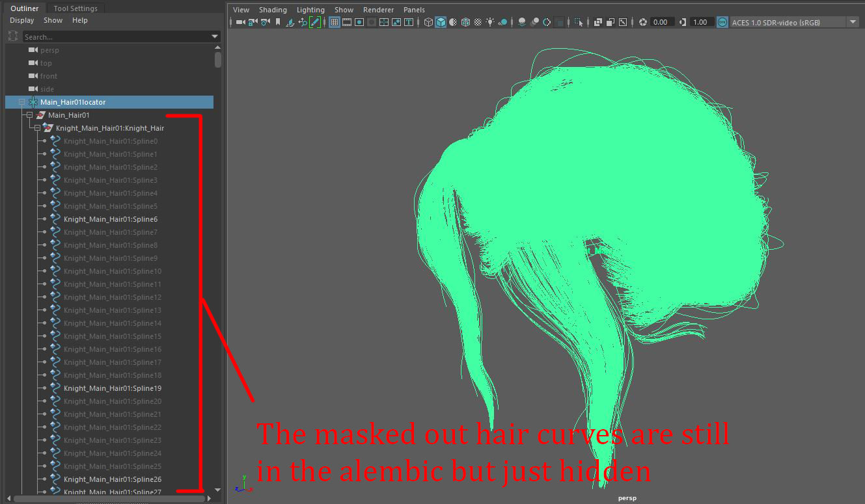Toggle the Film Gate icon

point(347,22)
